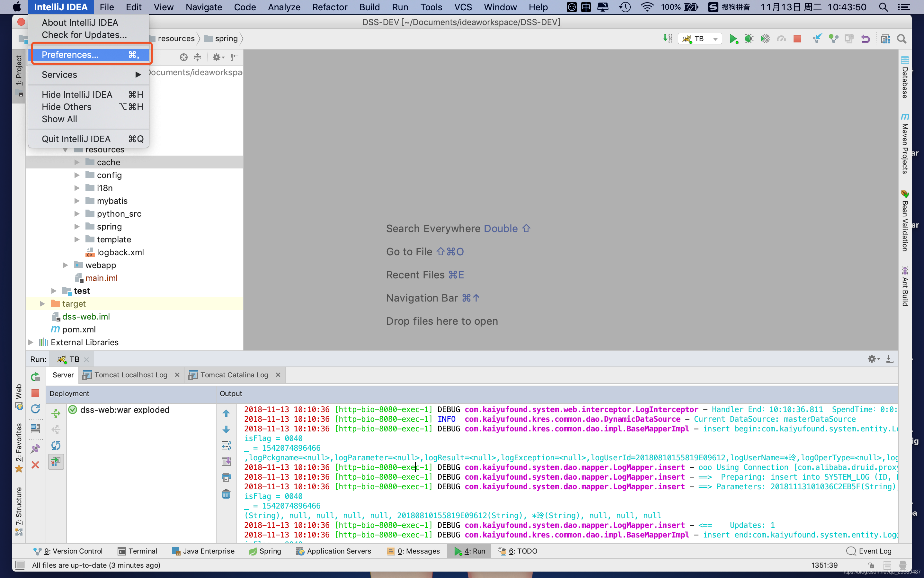Viewport: 924px width, 578px height.
Task: Open Spring tool window
Action: click(265, 551)
